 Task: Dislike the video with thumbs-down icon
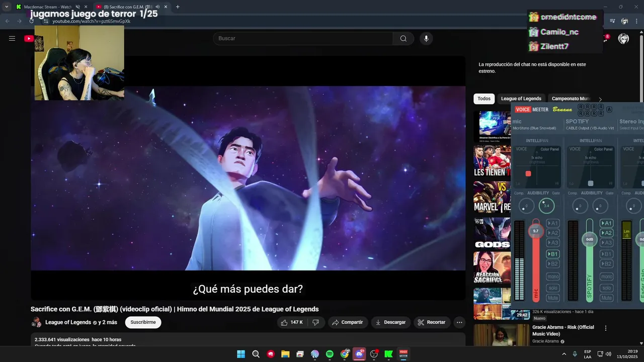(316, 322)
